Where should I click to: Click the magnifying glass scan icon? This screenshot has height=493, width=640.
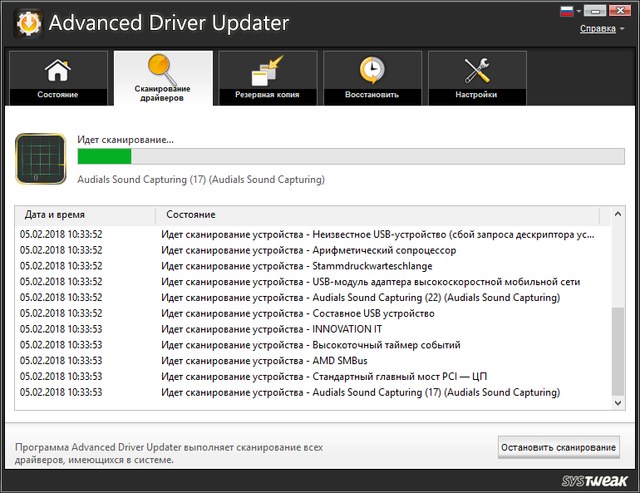pyautogui.click(x=162, y=69)
